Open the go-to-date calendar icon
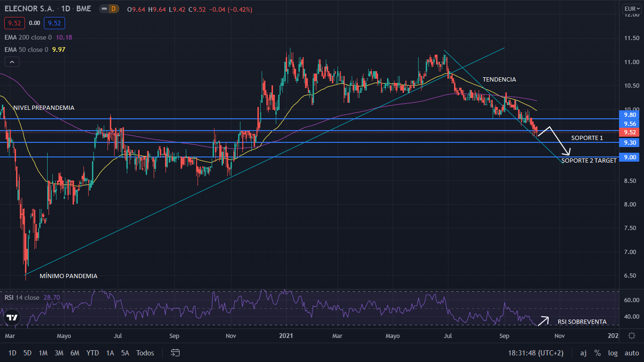 [x=175, y=353]
